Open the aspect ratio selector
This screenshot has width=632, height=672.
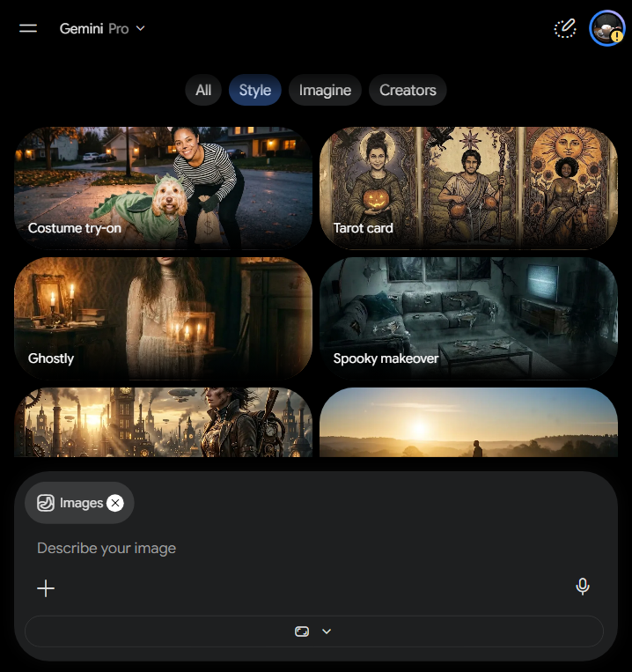314,631
